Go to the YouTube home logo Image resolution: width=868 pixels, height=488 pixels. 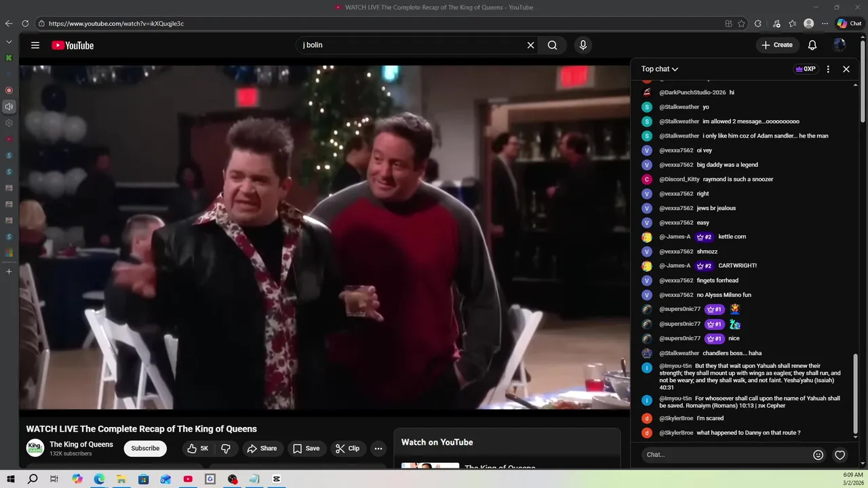click(x=73, y=45)
